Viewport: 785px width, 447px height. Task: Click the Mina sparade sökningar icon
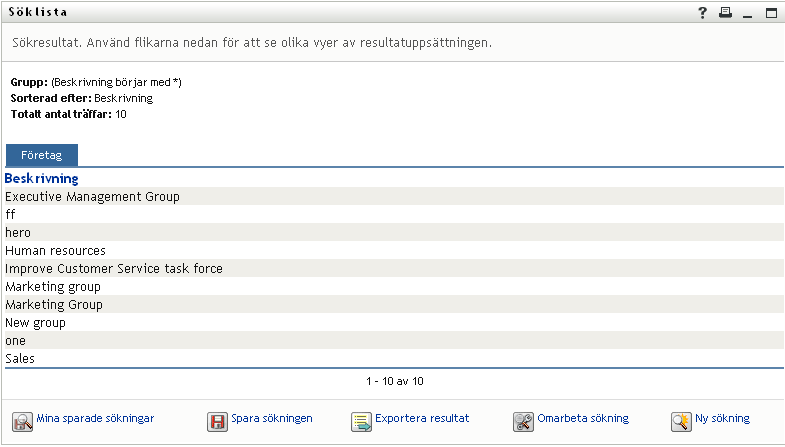pyautogui.click(x=23, y=421)
